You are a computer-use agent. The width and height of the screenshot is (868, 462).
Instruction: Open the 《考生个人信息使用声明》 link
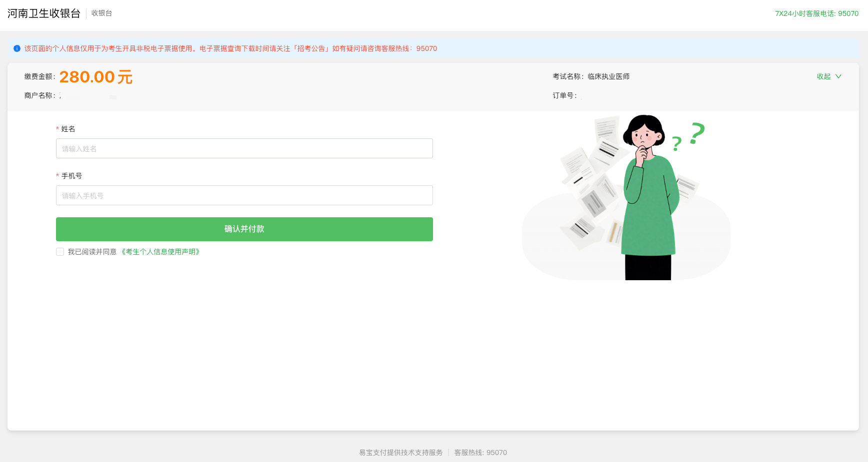click(160, 252)
